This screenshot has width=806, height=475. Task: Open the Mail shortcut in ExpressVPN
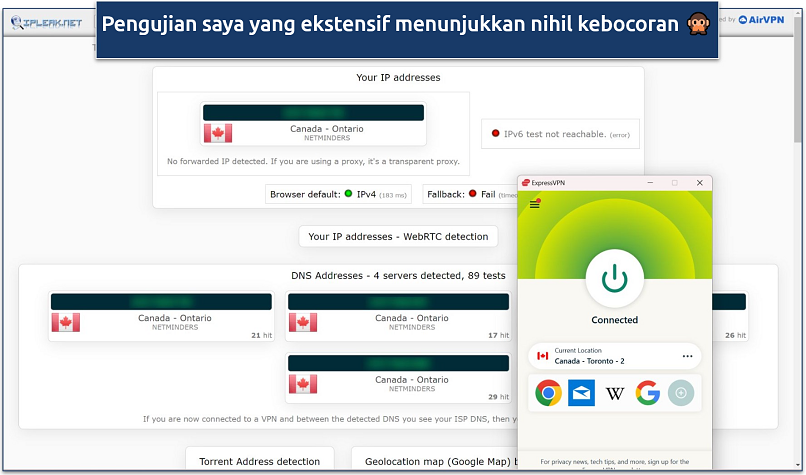(581, 393)
